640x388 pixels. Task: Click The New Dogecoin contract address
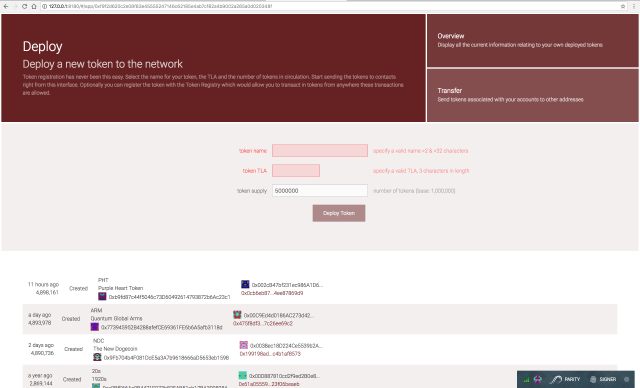[166, 357]
